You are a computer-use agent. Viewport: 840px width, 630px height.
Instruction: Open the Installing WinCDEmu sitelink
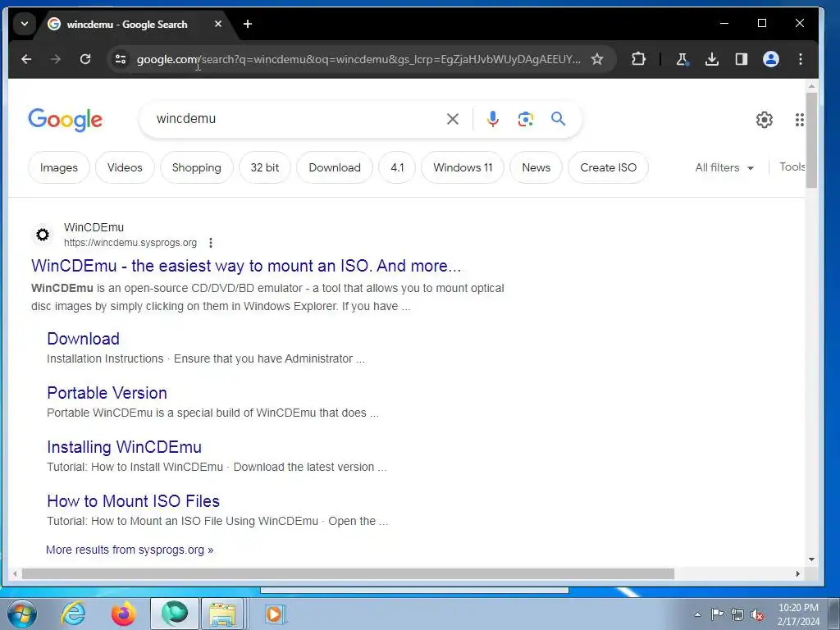(x=125, y=447)
